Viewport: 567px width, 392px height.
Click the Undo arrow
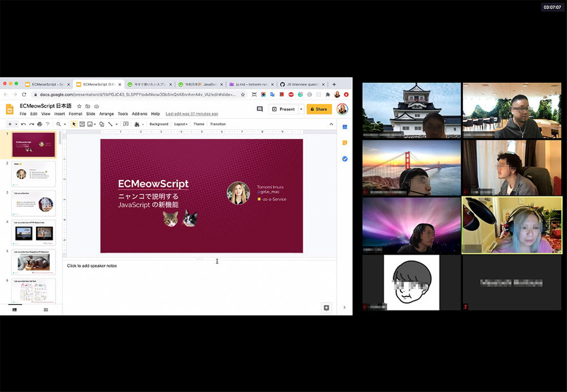(23, 124)
